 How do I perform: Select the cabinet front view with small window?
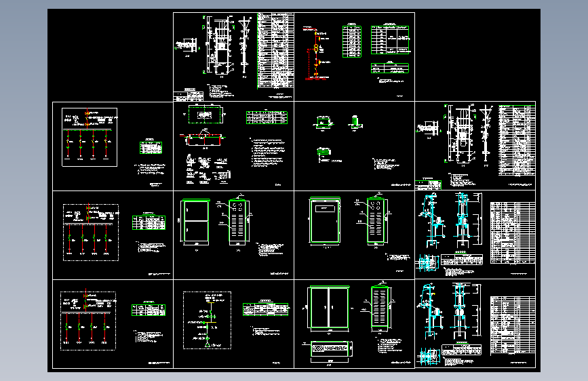tap(325, 221)
